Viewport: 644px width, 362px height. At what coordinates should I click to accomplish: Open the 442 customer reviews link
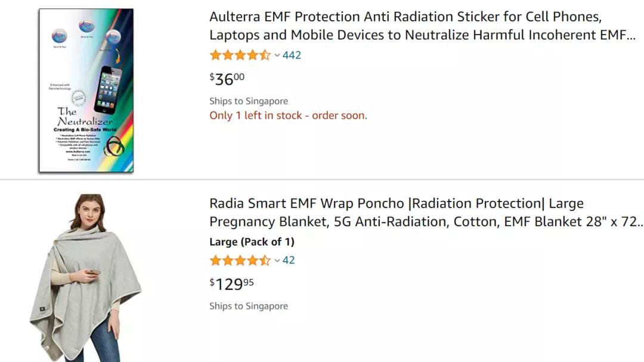pos(292,55)
